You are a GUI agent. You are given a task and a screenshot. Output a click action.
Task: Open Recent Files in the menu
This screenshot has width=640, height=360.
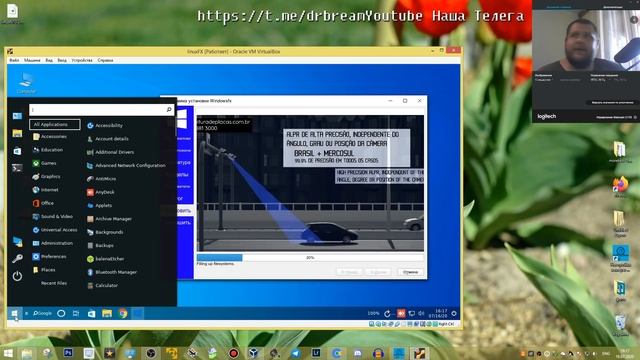pyautogui.click(x=53, y=283)
